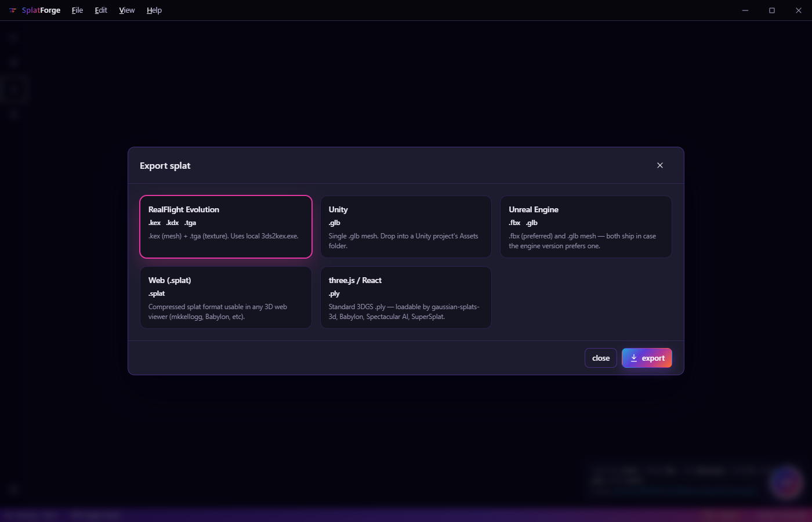Click the .fbx extension tag
This screenshot has height=522, width=812.
(x=515, y=223)
